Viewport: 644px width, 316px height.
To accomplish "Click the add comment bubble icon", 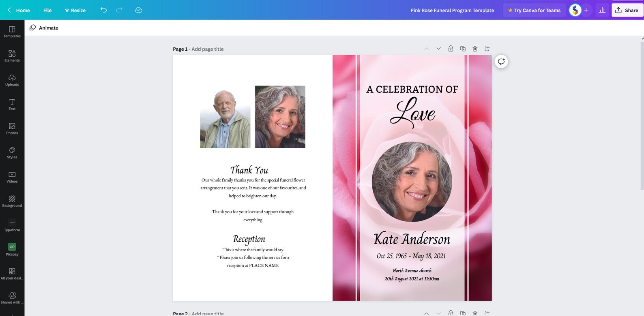I will tap(501, 62).
